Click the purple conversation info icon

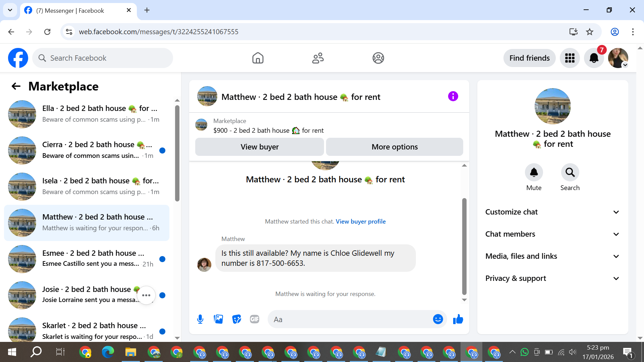tap(453, 97)
